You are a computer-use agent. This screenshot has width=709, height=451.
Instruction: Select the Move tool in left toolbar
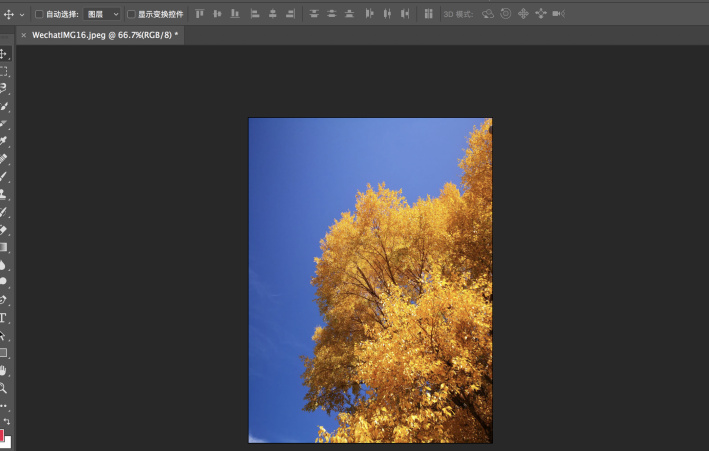coord(3,54)
